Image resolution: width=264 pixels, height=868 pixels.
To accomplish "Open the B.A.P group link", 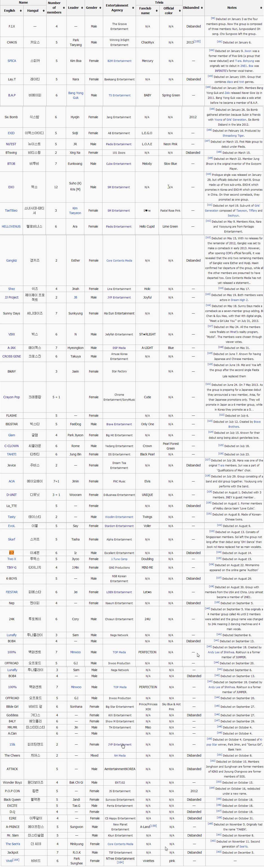I will [12, 95].
